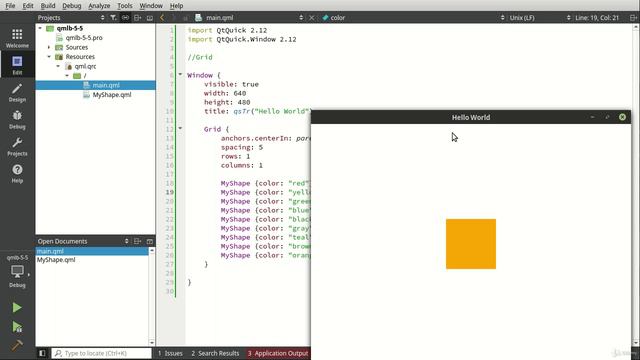Run the project with green play button
640x360 pixels.
click(x=17, y=307)
